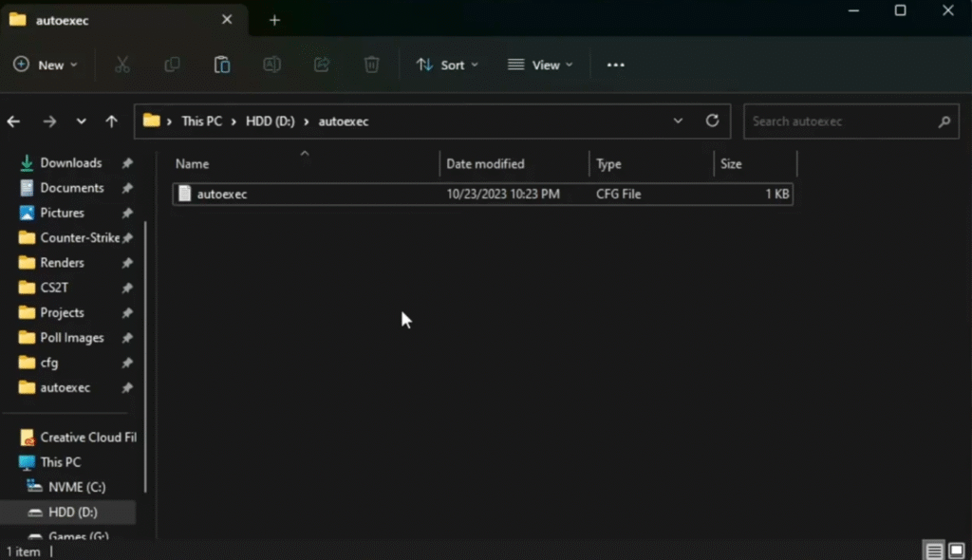Open the View dropdown menu

click(540, 65)
